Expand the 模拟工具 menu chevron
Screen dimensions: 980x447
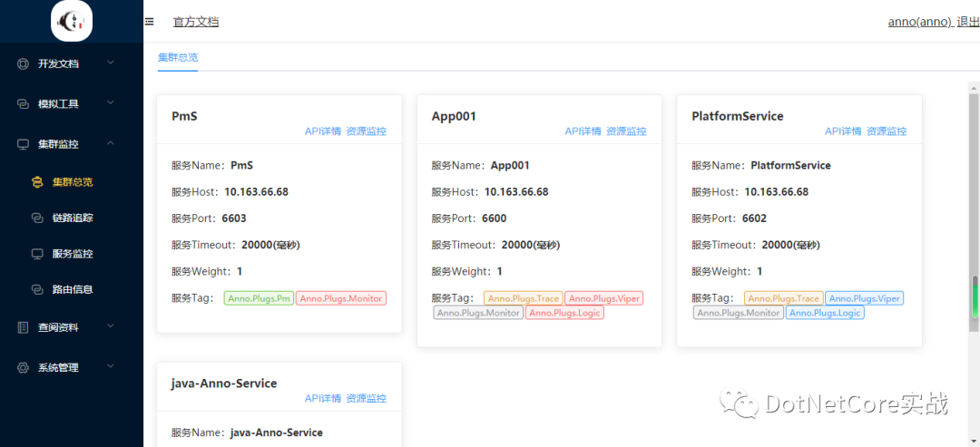click(111, 103)
